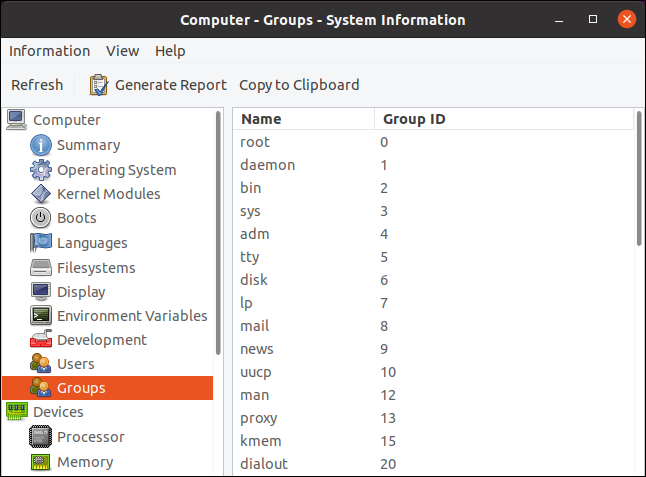Open Filesystems via its drive icon
646x477 pixels.
click(x=40, y=268)
